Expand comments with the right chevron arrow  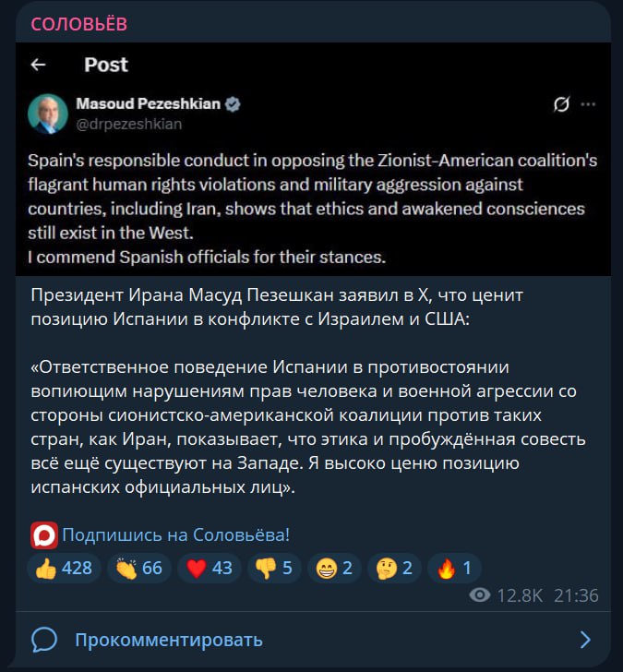click(x=584, y=639)
